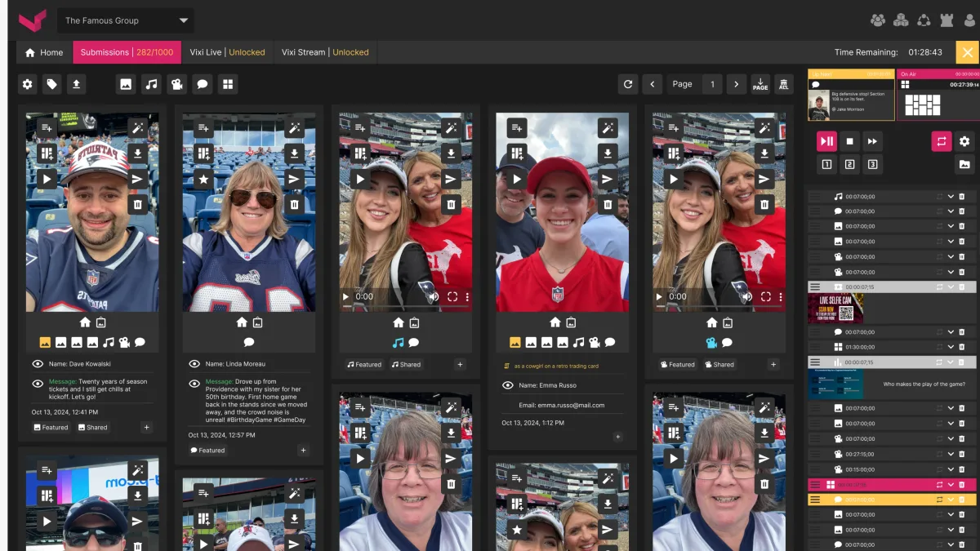Toggle loop on the pink highlighted playlist row
The width and height of the screenshot is (980, 551).
(x=939, y=484)
